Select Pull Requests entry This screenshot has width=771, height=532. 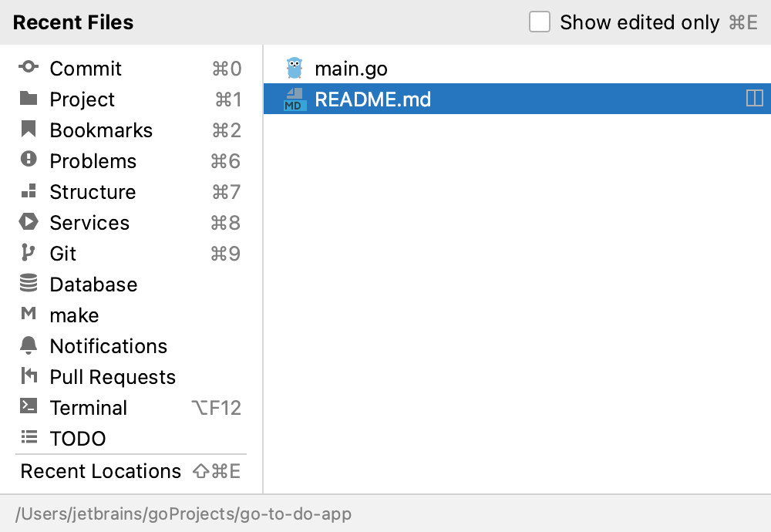(x=113, y=377)
